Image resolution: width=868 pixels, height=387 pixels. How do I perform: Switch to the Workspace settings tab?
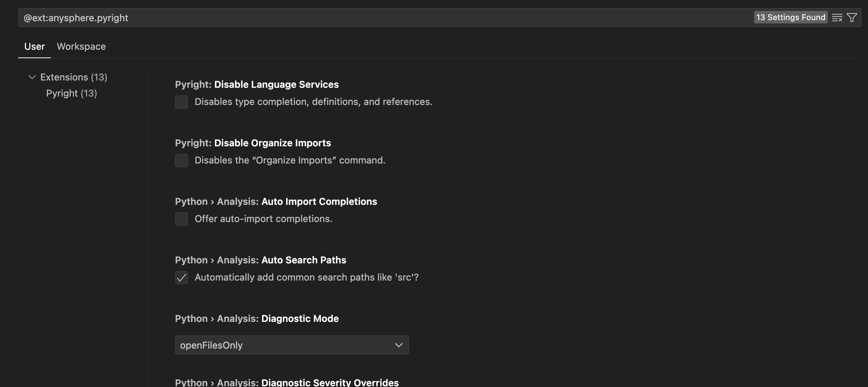[x=81, y=46]
